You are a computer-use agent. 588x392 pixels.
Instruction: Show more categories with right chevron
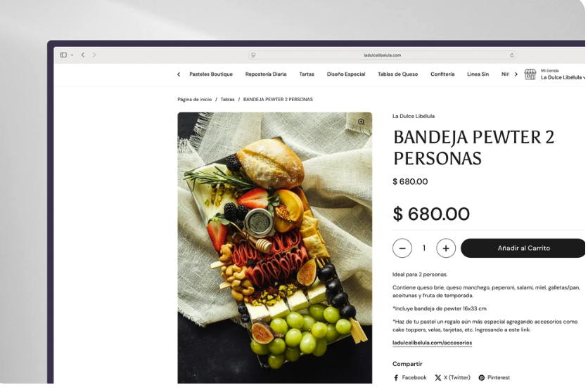pos(516,74)
